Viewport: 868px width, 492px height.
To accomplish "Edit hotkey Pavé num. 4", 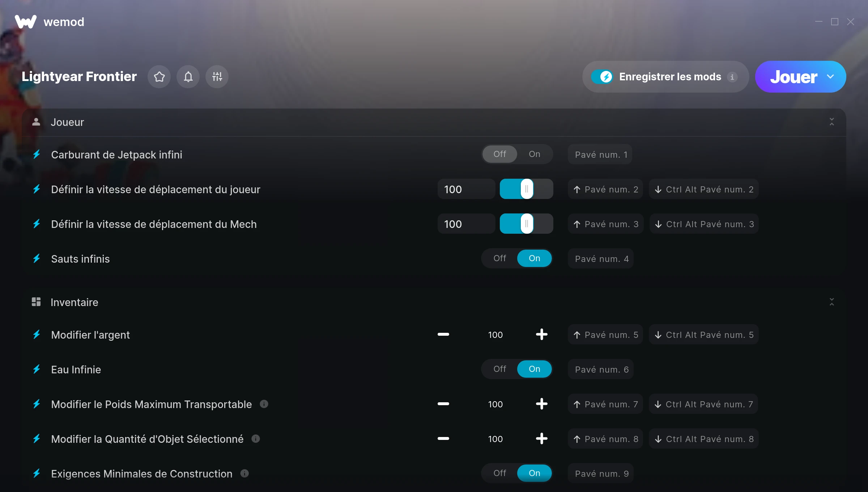I will (601, 259).
